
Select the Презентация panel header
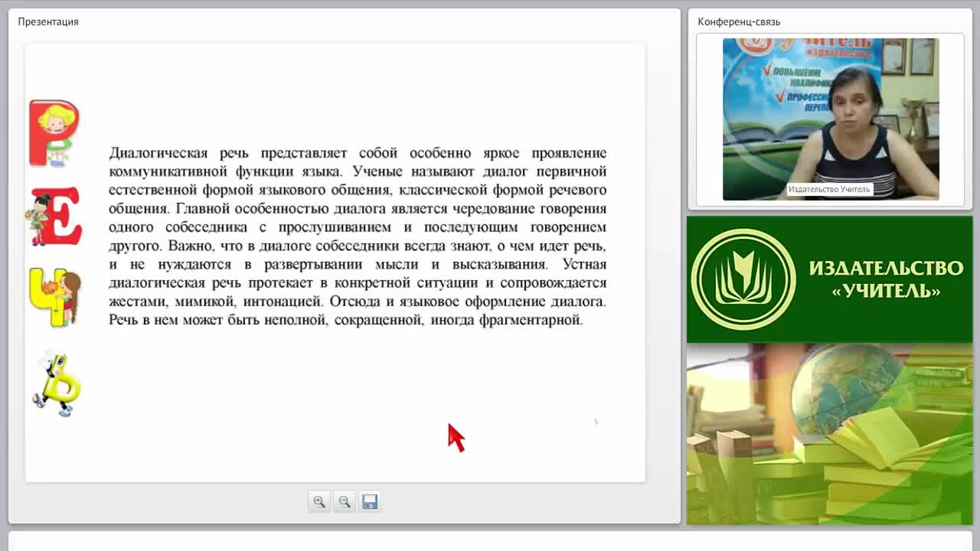point(48,21)
